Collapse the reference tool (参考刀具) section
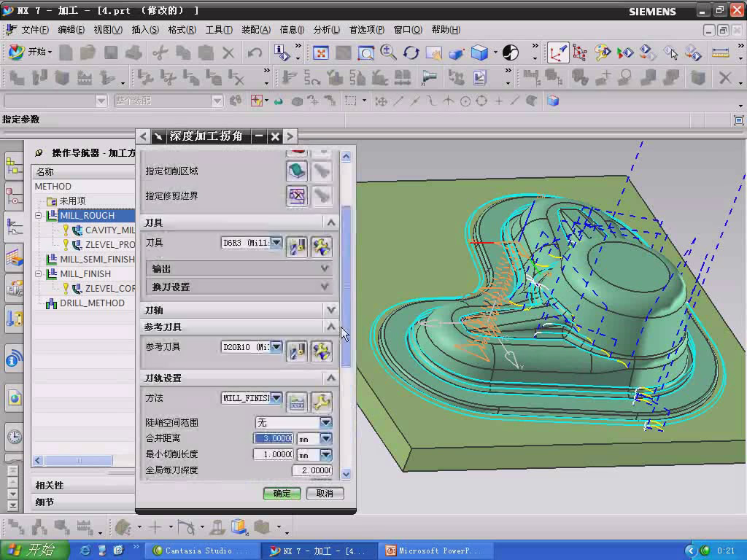Image resolution: width=747 pixels, height=560 pixels. [240, 327]
